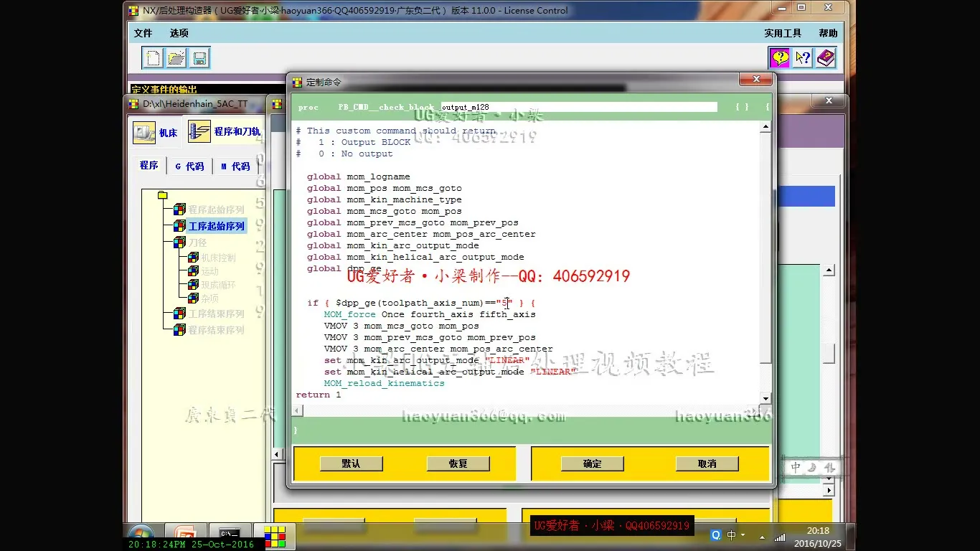Open the M 代码 tab

235,166
